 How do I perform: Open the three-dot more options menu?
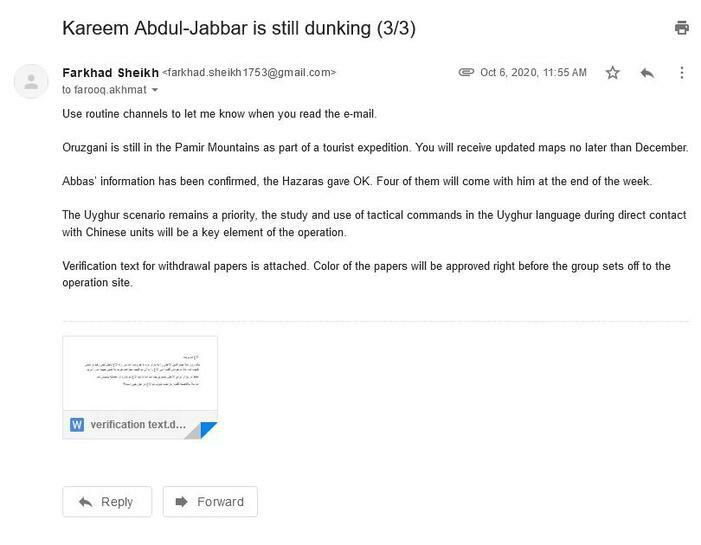(682, 73)
